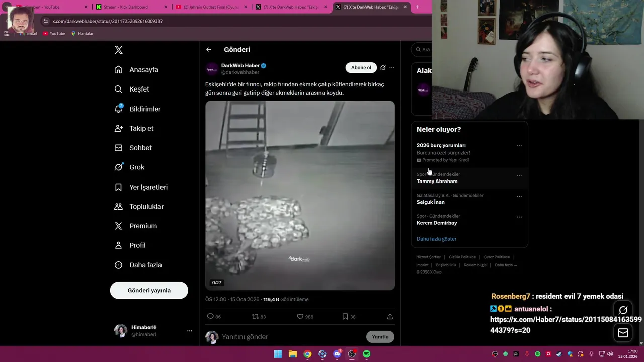Open options for Kerem Demirbay trend
Screen dimensions: 644x362
pyautogui.click(x=519, y=217)
